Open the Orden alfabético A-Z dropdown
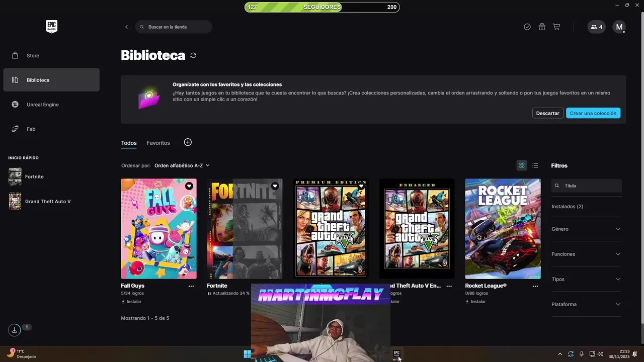The image size is (644, 362). (182, 165)
